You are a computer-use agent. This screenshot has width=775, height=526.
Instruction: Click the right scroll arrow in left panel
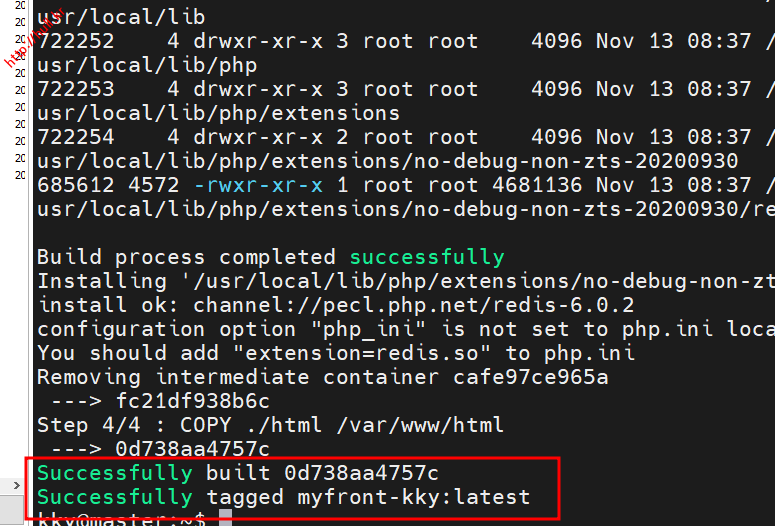(14, 486)
